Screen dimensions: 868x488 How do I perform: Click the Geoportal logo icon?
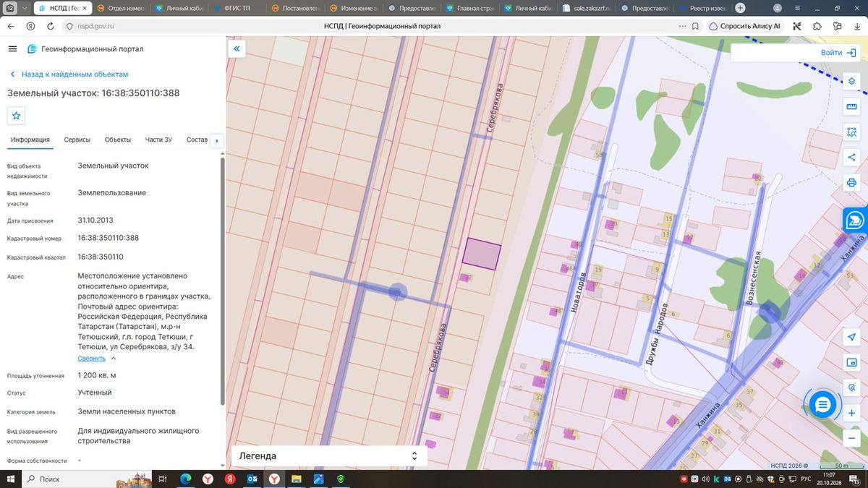click(x=32, y=49)
